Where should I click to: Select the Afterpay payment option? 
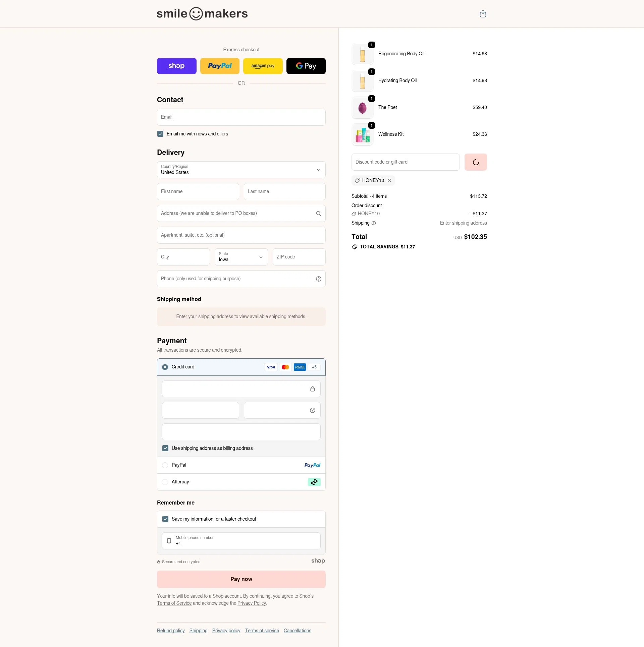coord(165,482)
